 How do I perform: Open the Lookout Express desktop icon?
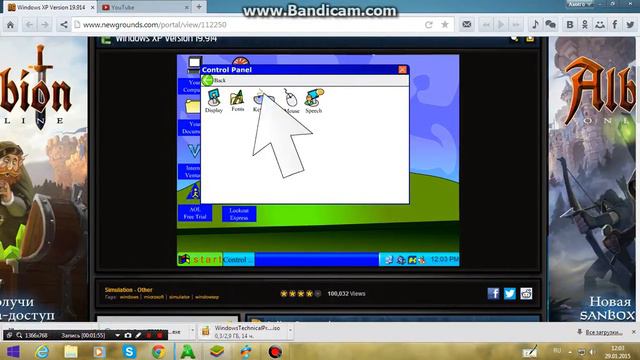click(x=239, y=214)
